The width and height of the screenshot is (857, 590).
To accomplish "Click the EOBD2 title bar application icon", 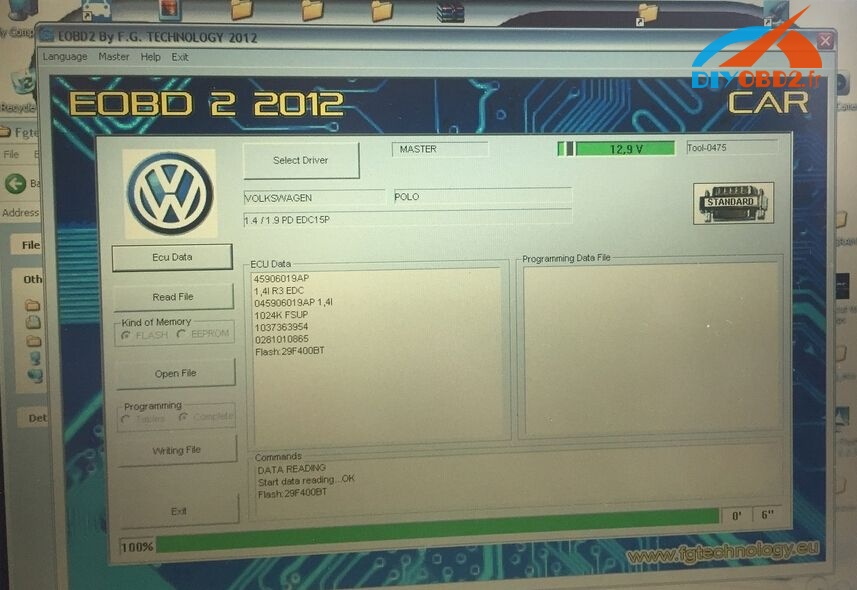I will [48, 36].
